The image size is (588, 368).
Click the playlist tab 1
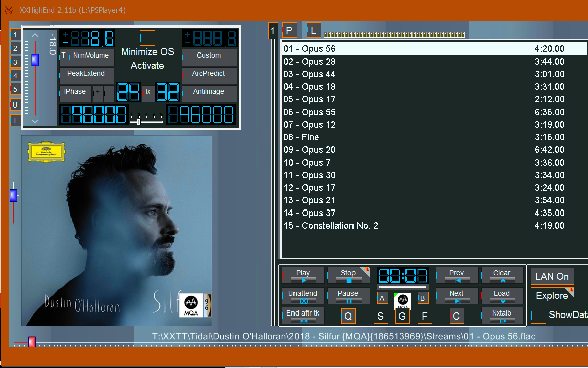point(273,31)
